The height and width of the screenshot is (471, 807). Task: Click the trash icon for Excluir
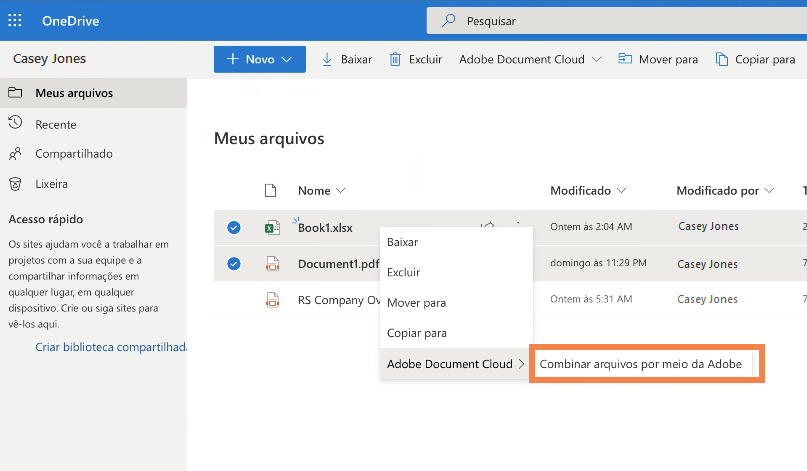[x=396, y=59]
